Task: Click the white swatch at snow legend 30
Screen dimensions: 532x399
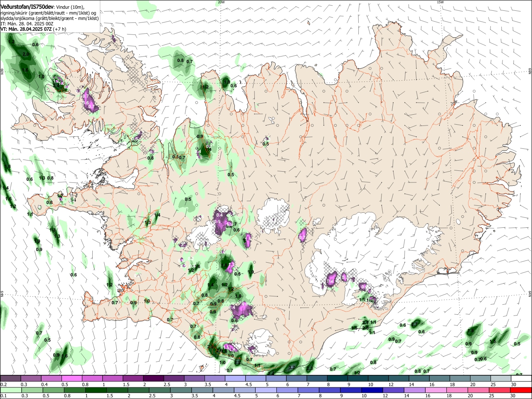Action: pyautogui.click(x=521, y=378)
